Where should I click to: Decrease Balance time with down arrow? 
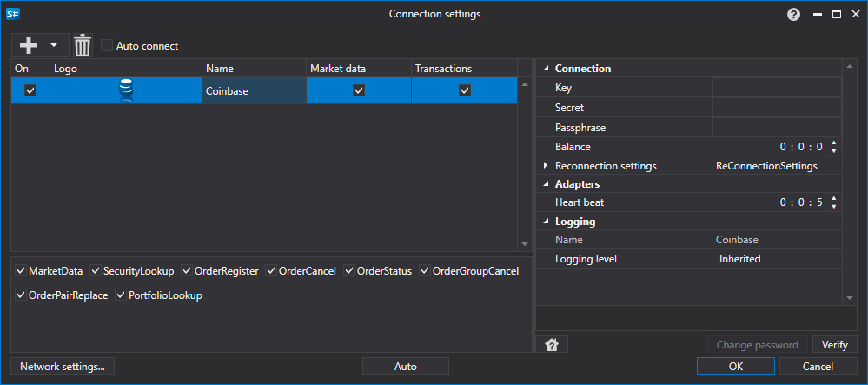(x=833, y=150)
